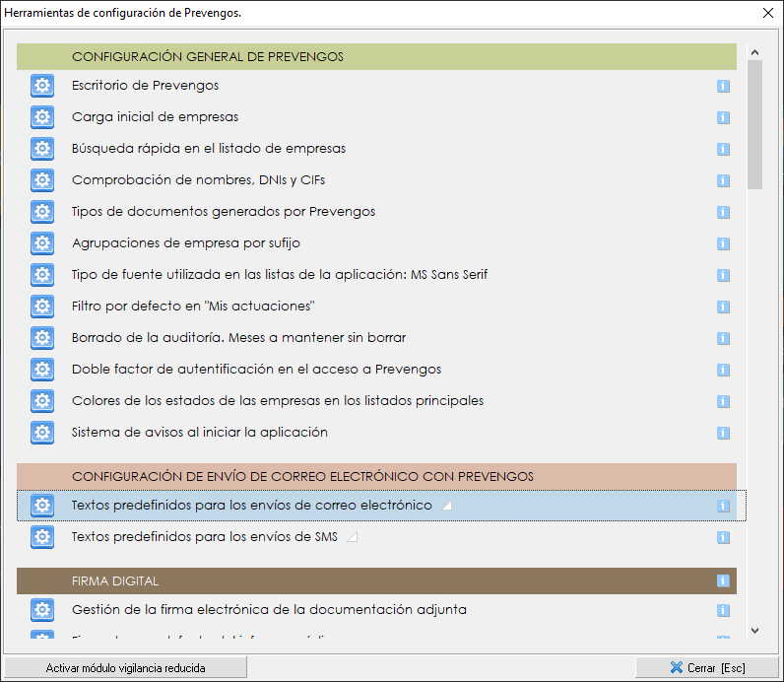
Task: Click info icon for Búsqueda rápida en listado
Action: [723, 150]
